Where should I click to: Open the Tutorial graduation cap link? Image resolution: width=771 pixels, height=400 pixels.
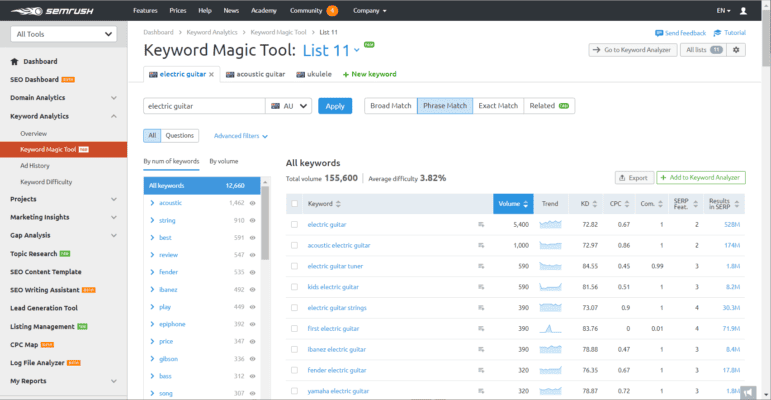[x=730, y=33]
